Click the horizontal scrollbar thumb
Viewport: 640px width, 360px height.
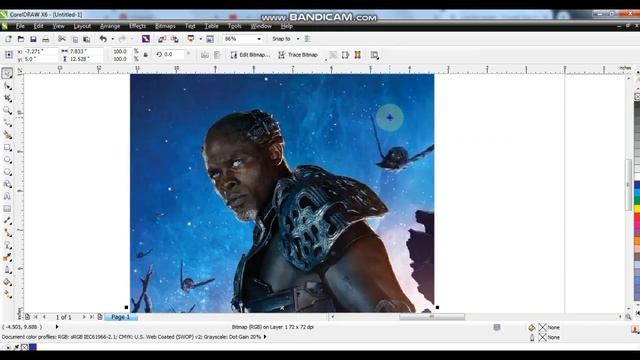click(x=432, y=317)
